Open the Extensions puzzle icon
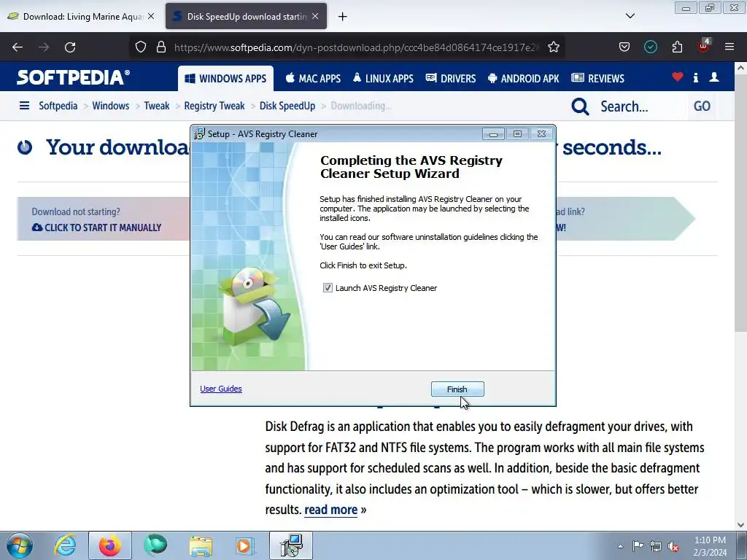The height and width of the screenshot is (560, 747). (677, 47)
